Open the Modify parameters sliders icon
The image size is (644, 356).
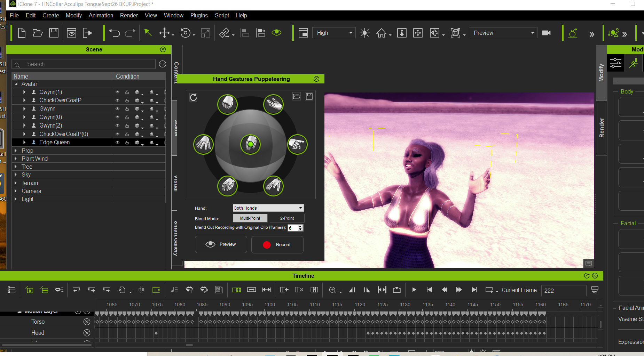(615, 63)
